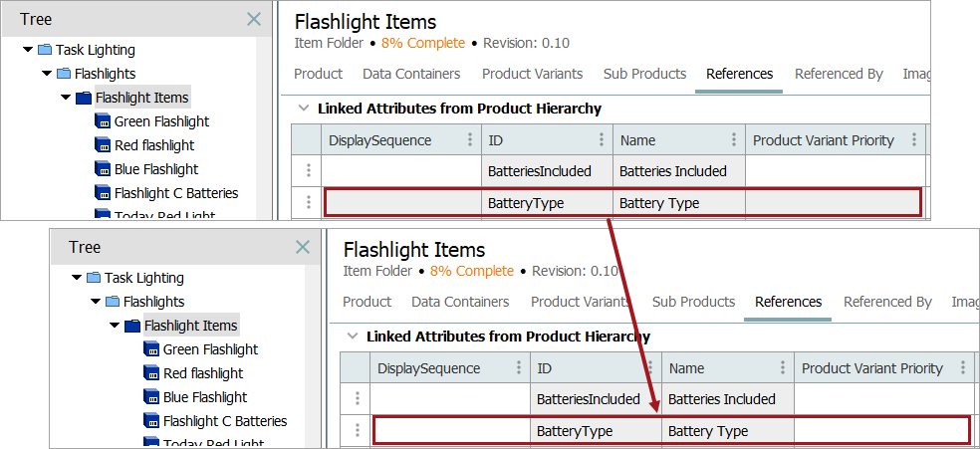Select Referenced By tab in upper panel
Viewport: 980px width, 449px height.
pyautogui.click(x=839, y=74)
